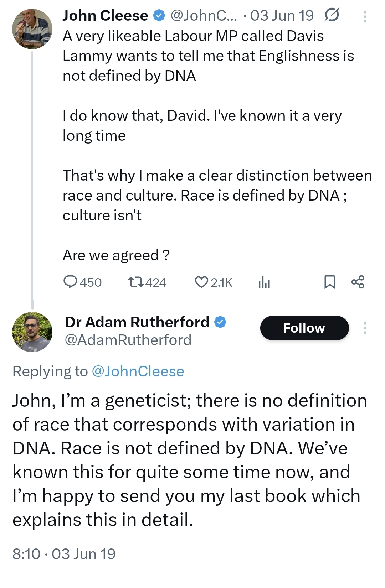
Task: Click the retweet icon with 424 reposts
Action: tap(136, 282)
